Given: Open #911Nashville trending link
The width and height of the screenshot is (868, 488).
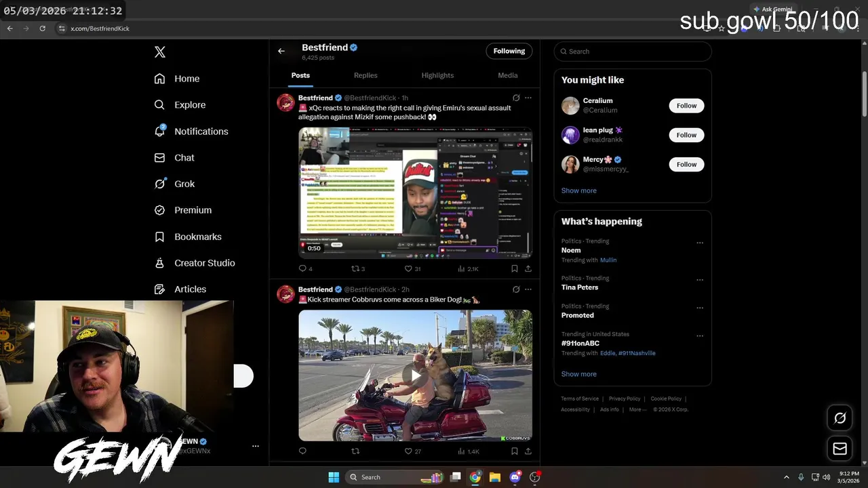Looking at the screenshot, I should [637, 353].
